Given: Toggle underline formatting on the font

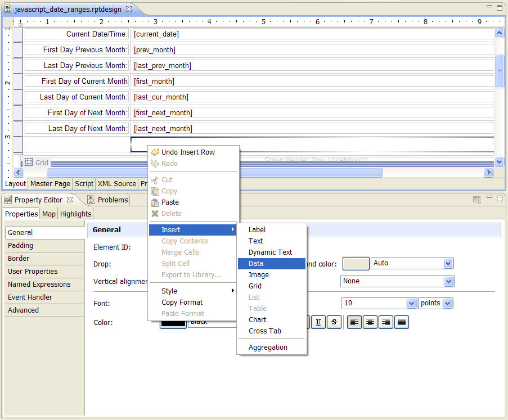Looking at the screenshot, I should coord(318,322).
